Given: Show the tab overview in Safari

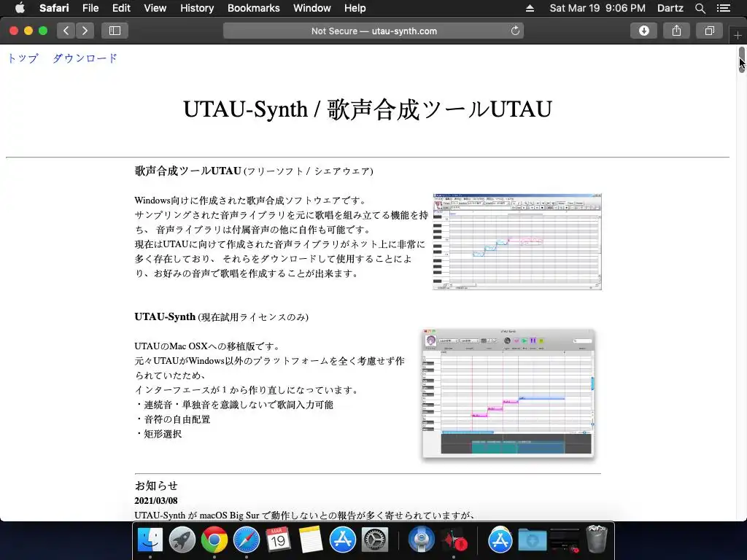Looking at the screenshot, I should coord(709,31).
